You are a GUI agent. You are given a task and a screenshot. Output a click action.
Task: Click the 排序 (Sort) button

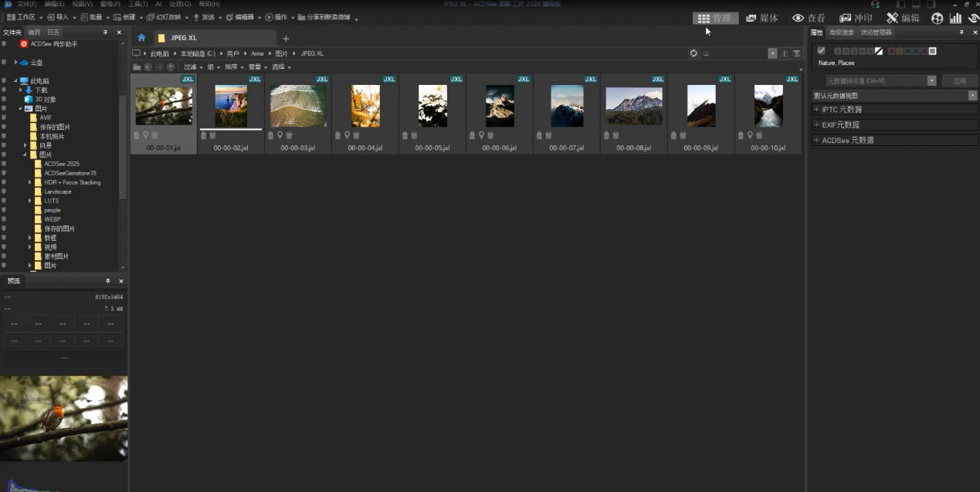(233, 67)
